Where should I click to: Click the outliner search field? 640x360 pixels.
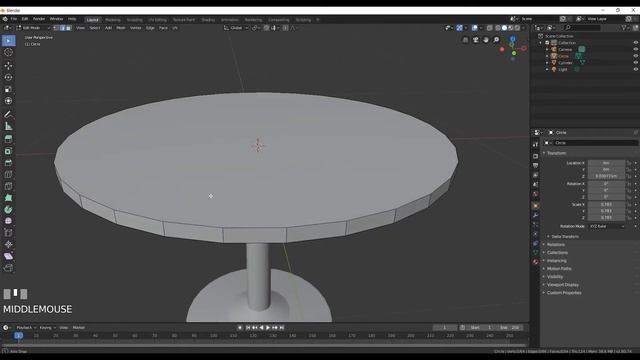[583, 28]
